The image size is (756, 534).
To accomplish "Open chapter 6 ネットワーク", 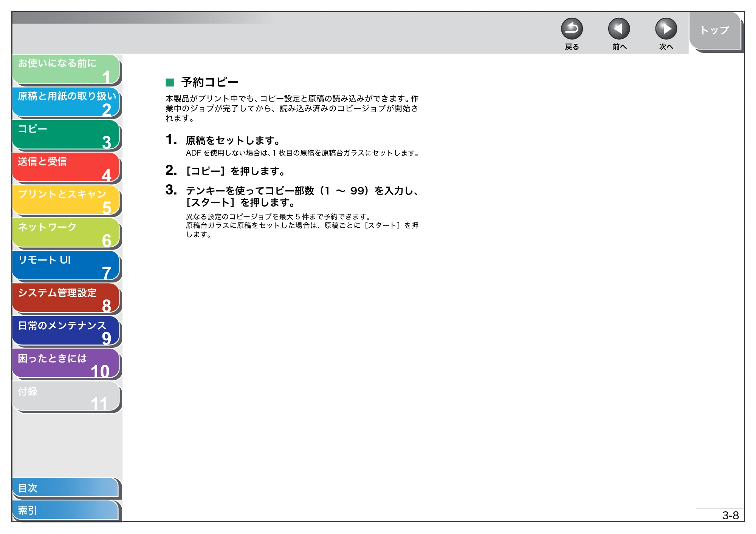I will pyautogui.click(x=66, y=233).
